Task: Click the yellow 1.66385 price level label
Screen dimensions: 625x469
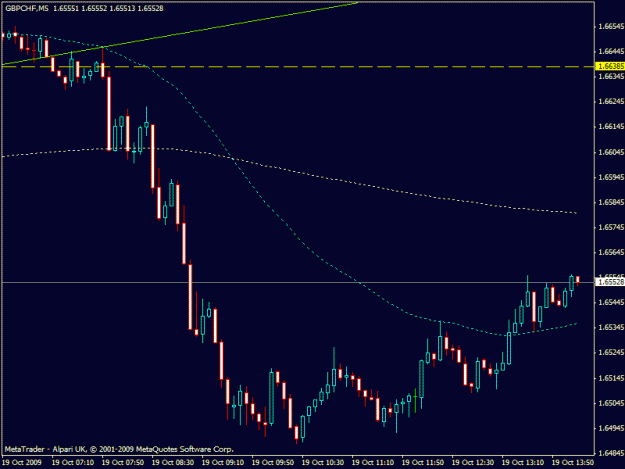Action: click(610, 66)
